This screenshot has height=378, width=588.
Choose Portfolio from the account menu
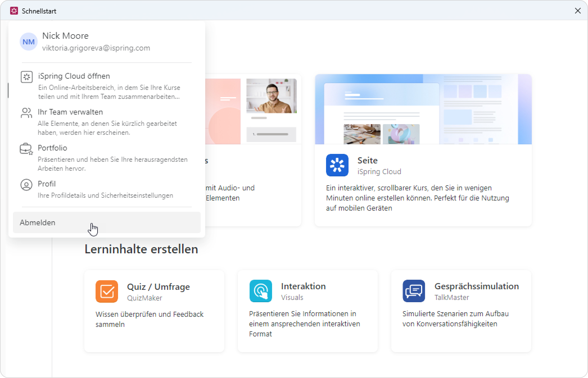coord(107,157)
